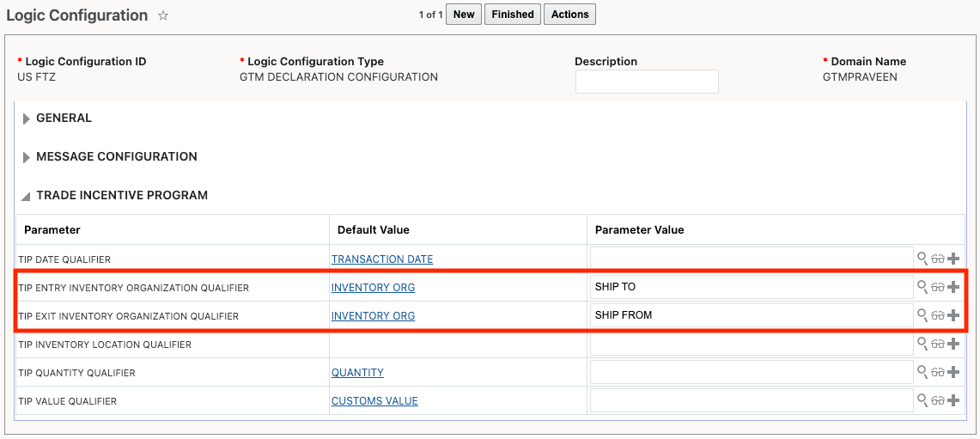Select the TIP QUANTITY QUALIFIER text

tap(77, 373)
